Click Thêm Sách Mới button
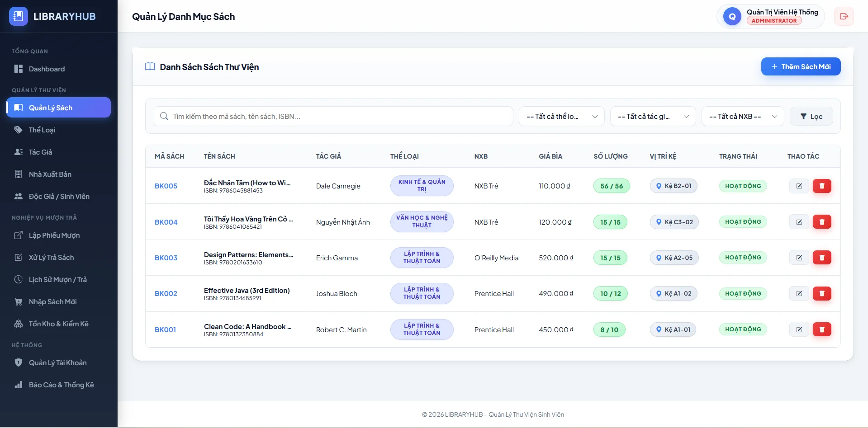 tap(801, 66)
